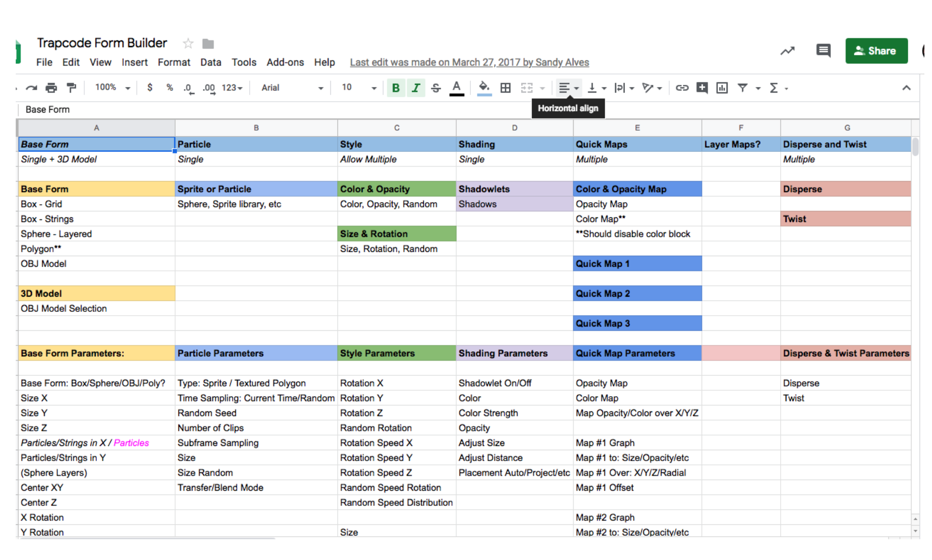
Task: Star the Trapcode Form Builder document
Action: click(x=188, y=44)
